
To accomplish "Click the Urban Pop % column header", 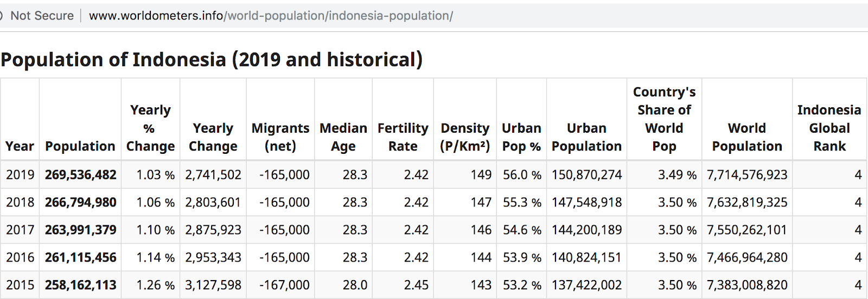I will pyautogui.click(x=521, y=137).
